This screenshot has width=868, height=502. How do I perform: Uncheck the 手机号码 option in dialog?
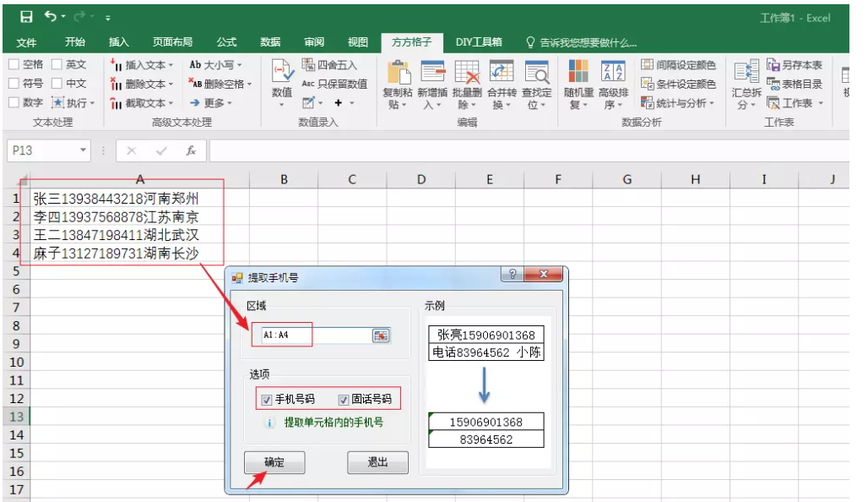[267, 400]
